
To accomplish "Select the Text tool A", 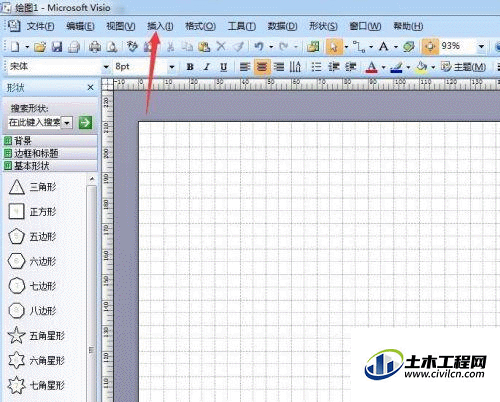I will coord(384,46).
